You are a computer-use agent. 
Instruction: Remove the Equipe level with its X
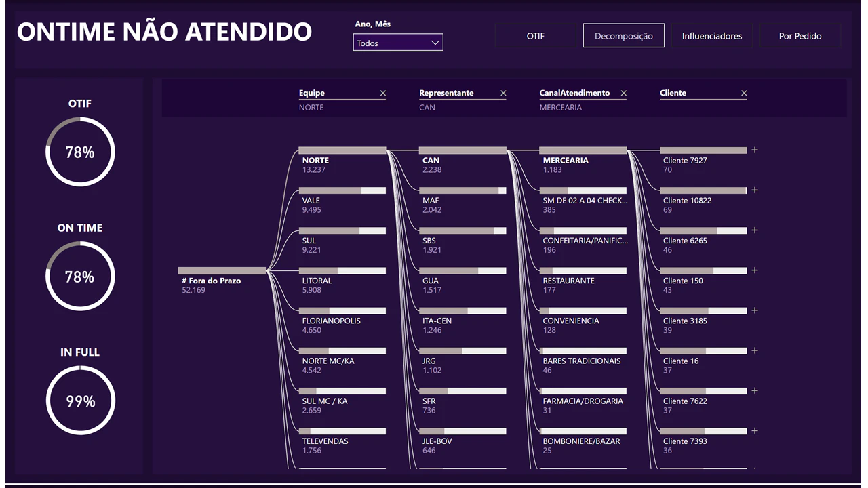(x=382, y=94)
